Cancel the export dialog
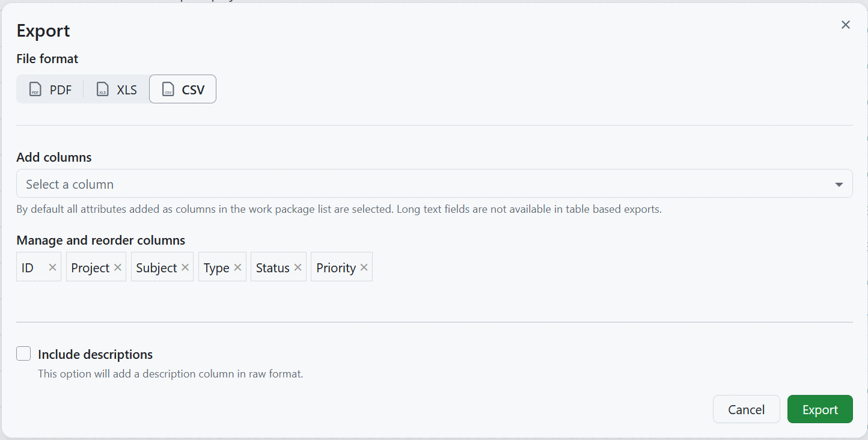Viewport: 868px width, 440px height. click(746, 409)
